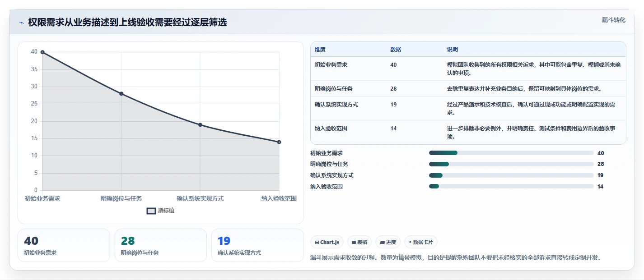Click the lightning icon beside the title
Viewport: 644px width, 280px height.
22,23
